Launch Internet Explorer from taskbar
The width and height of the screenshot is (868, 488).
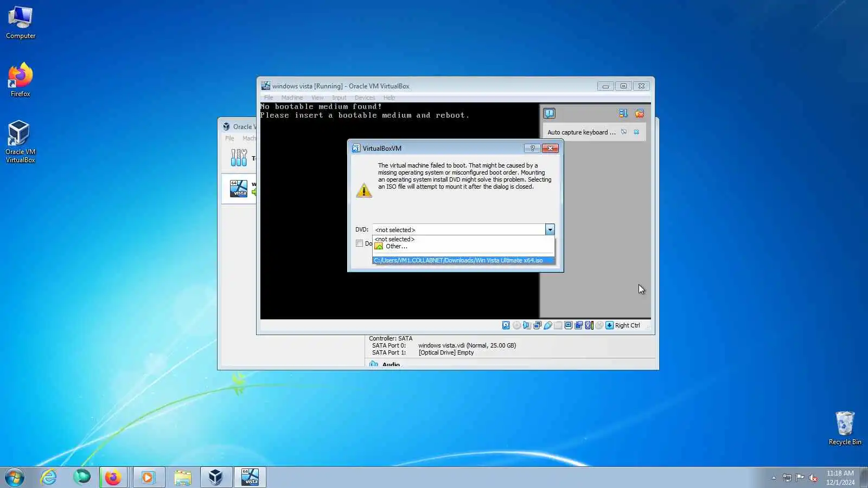pyautogui.click(x=49, y=477)
